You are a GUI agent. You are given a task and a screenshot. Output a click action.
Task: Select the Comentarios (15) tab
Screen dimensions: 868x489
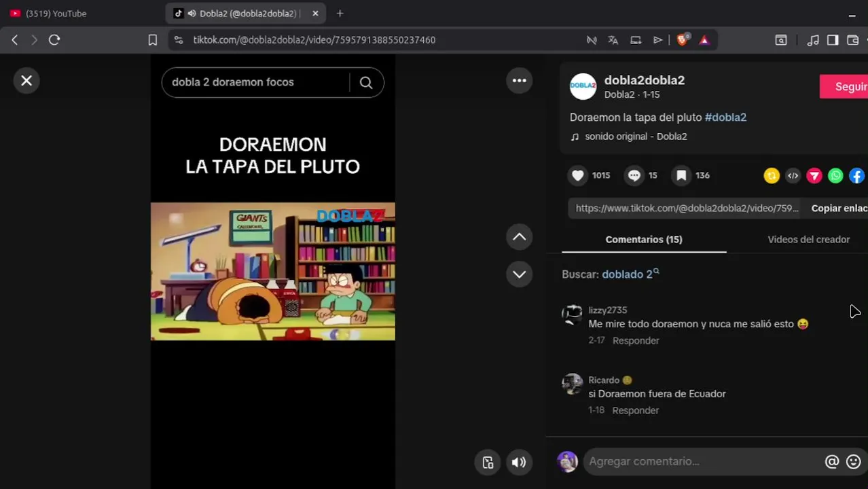[644, 240]
